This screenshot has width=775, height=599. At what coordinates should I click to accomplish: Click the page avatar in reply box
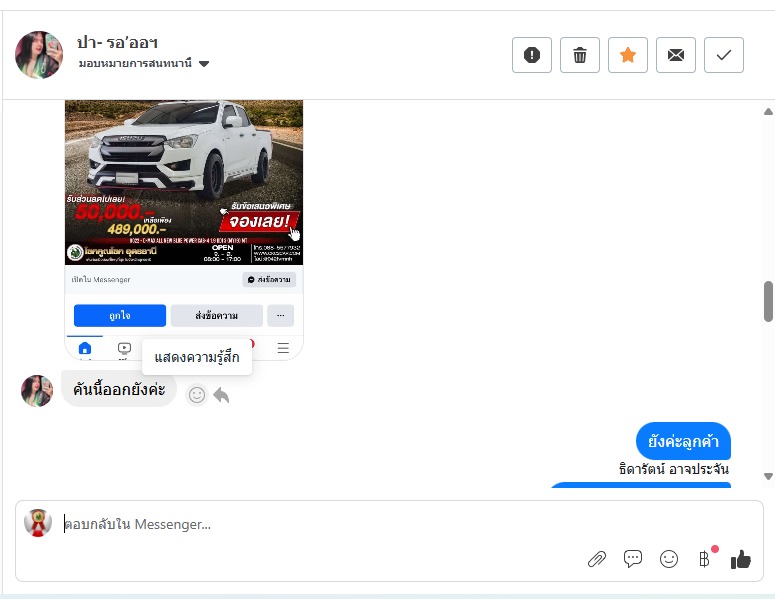tap(38, 522)
